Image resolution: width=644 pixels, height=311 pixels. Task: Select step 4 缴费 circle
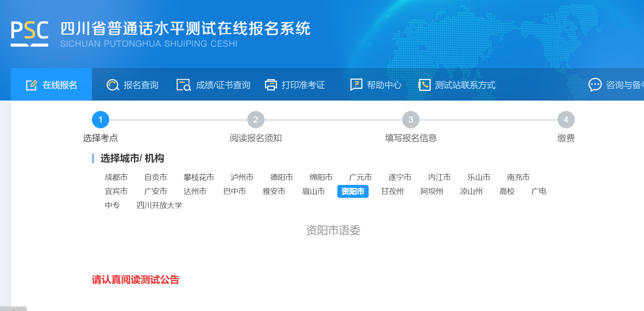[565, 120]
